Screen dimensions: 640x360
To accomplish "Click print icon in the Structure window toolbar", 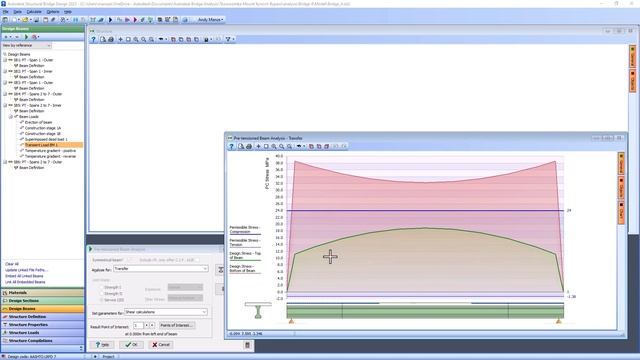I will (x=111, y=40).
